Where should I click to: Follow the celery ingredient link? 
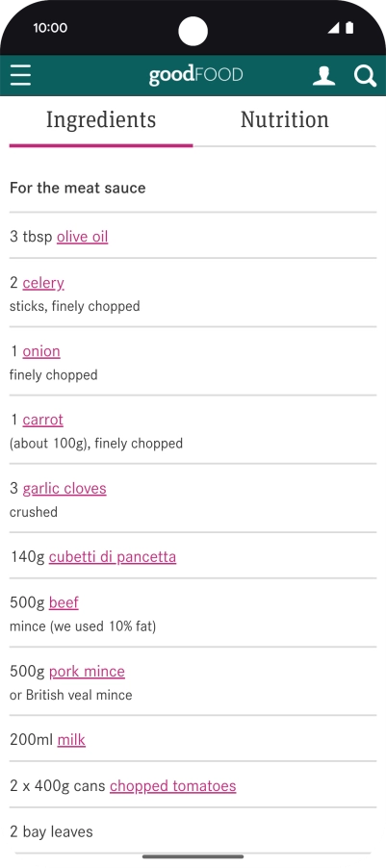click(x=43, y=283)
